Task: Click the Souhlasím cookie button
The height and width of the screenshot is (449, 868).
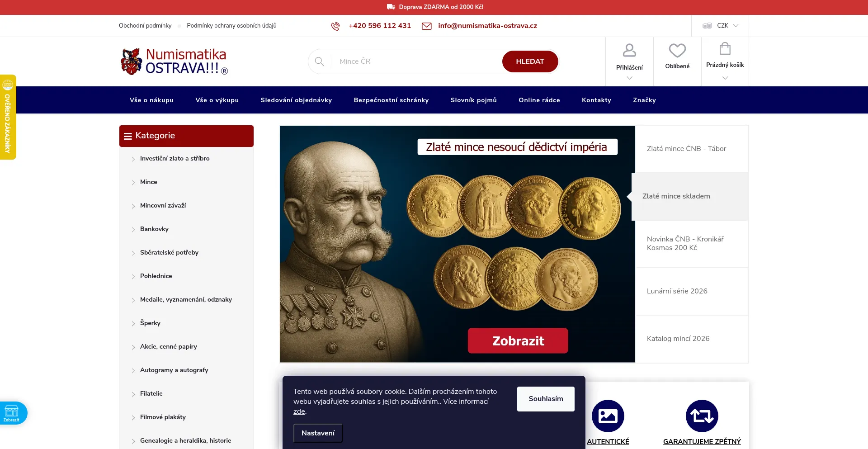Action: [546, 399]
